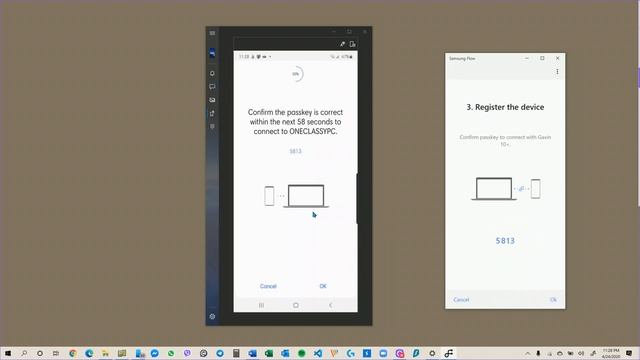Image resolution: width=640 pixels, height=360 pixels.
Task: Switch to Samsung Flow taskbar icon
Action: 449,353
